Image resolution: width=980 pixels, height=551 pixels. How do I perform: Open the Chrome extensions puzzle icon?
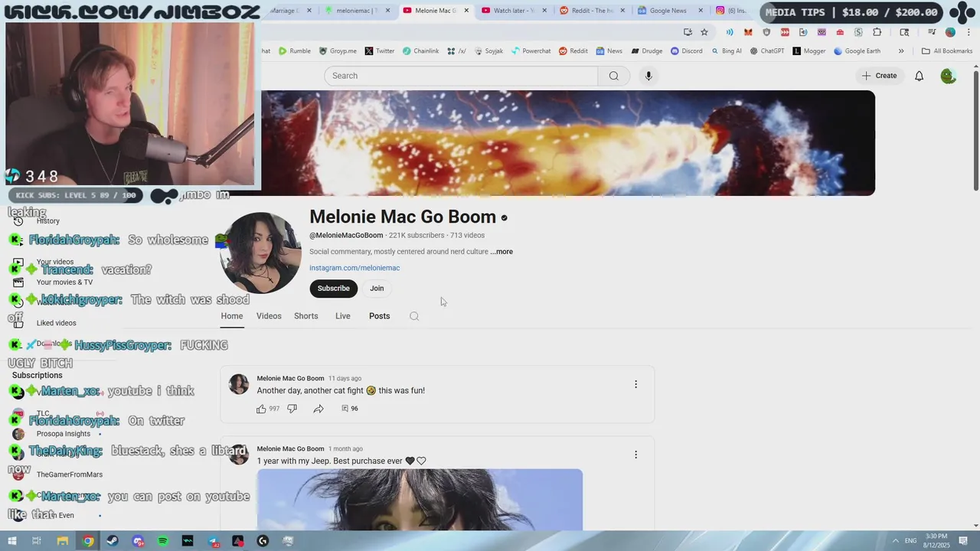coord(877,32)
